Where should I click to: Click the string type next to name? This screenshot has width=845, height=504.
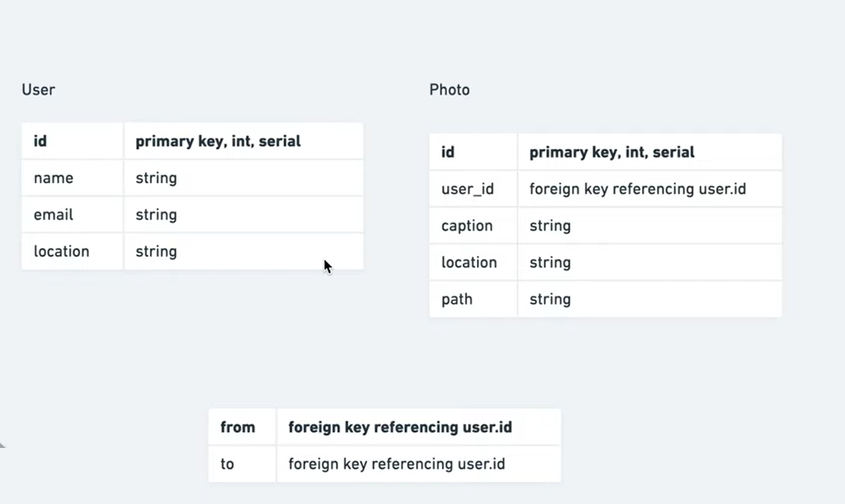click(243, 177)
